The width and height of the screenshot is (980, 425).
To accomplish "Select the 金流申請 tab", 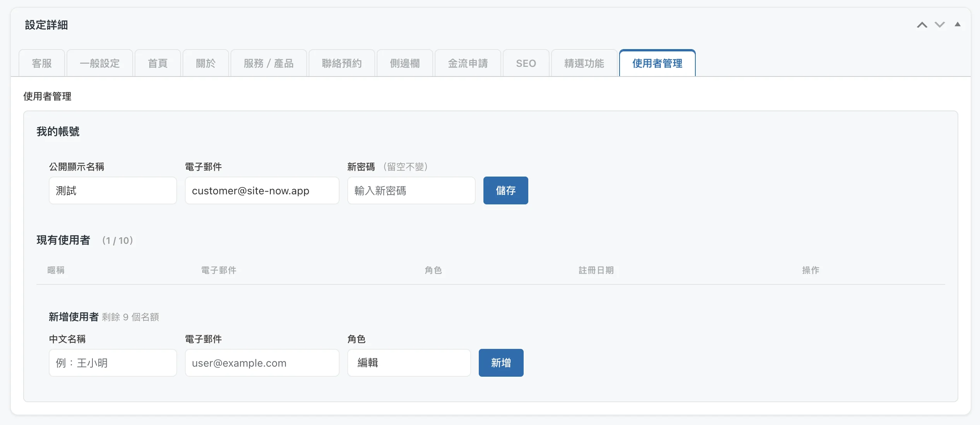I will [468, 63].
